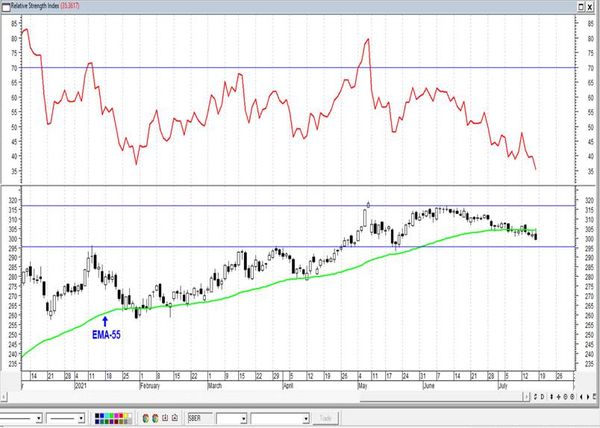Click the left black triangle navigation arrow

coord(581,397)
